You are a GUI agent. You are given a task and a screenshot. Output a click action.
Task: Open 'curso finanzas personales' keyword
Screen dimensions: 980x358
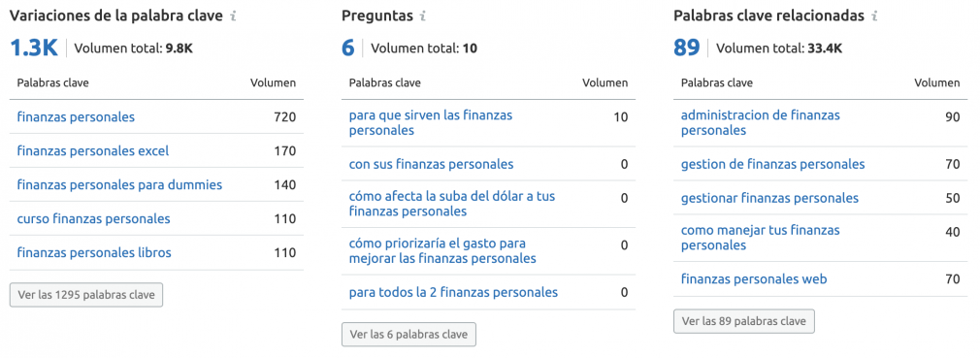point(93,218)
